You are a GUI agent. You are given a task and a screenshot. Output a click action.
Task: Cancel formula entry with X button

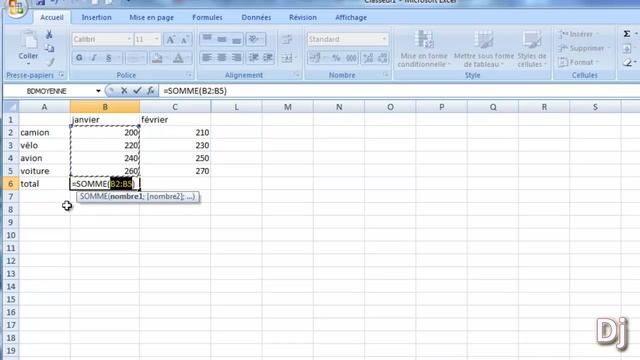(124, 91)
